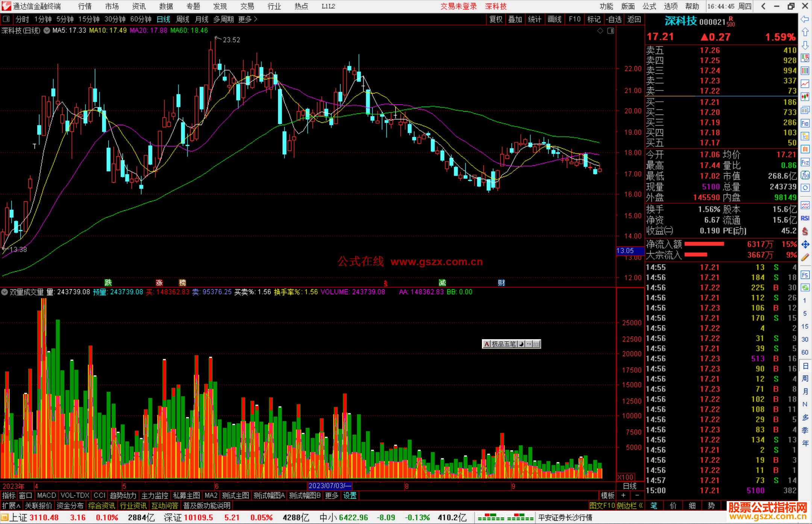This screenshot has width=812, height=524.
Task: Switch to the MACD indicator tab
Action: tap(46, 495)
